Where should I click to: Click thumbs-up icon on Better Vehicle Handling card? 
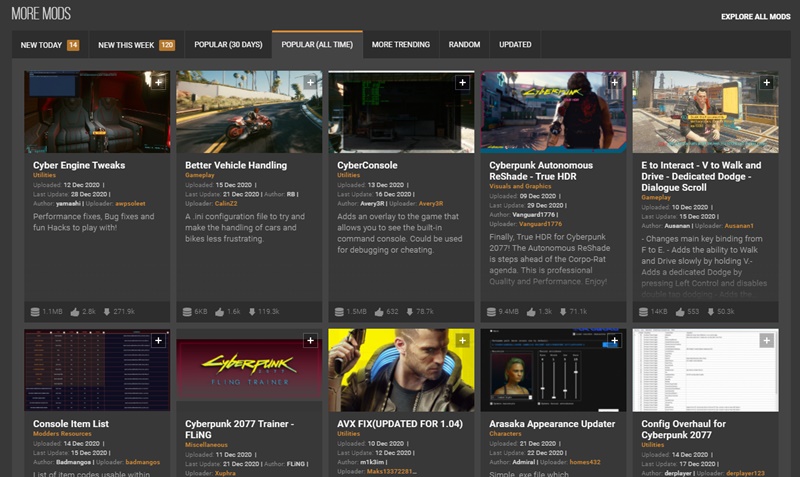point(219,312)
